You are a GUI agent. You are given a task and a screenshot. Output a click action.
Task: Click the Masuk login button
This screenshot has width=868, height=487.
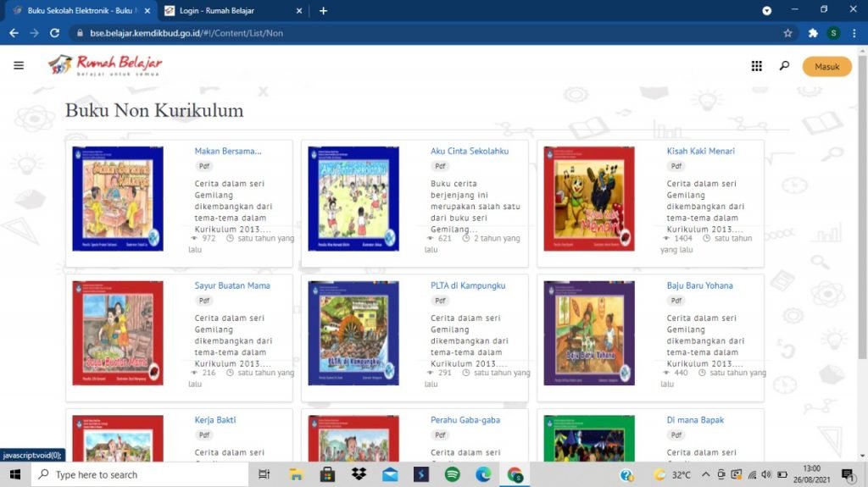click(x=827, y=66)
